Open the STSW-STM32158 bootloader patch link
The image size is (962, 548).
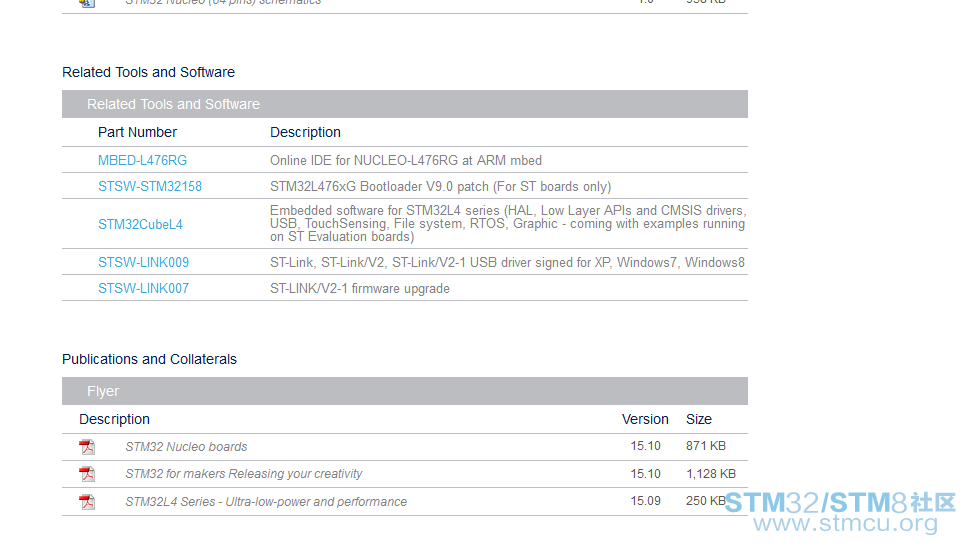tap(150, 187)
